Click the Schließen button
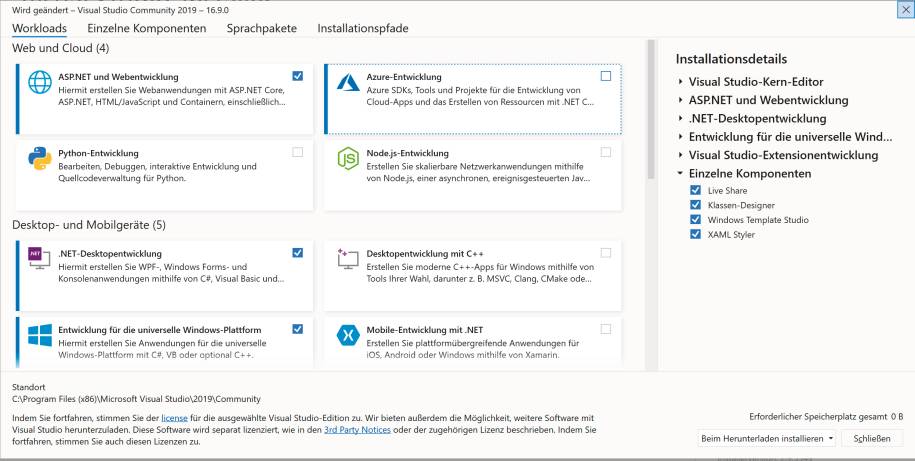 point(872,438)
